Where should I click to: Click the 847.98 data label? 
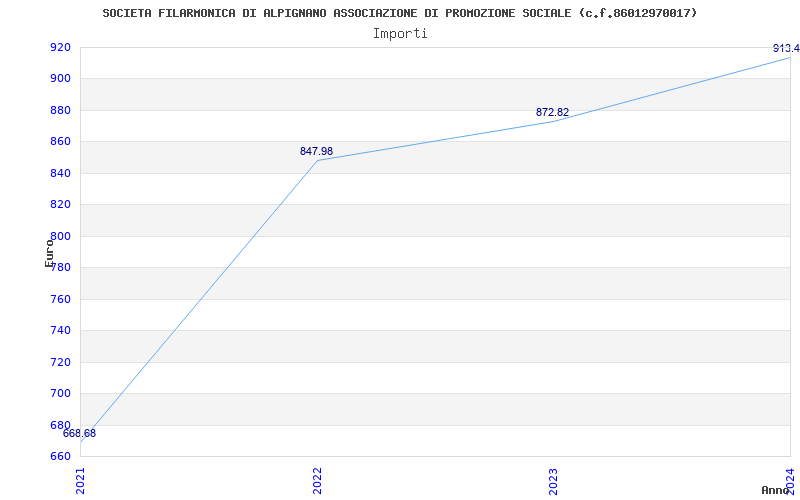click(316, 151)
